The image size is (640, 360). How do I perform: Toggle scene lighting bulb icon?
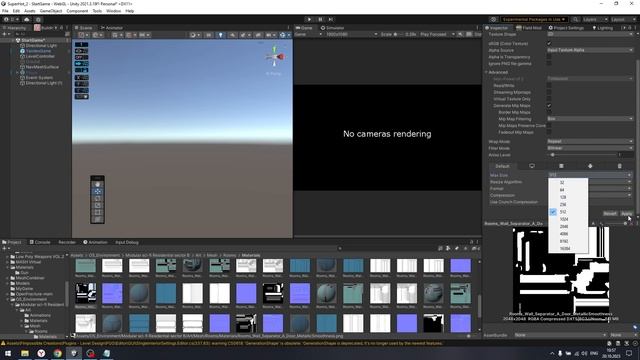(x=221, y=35)
